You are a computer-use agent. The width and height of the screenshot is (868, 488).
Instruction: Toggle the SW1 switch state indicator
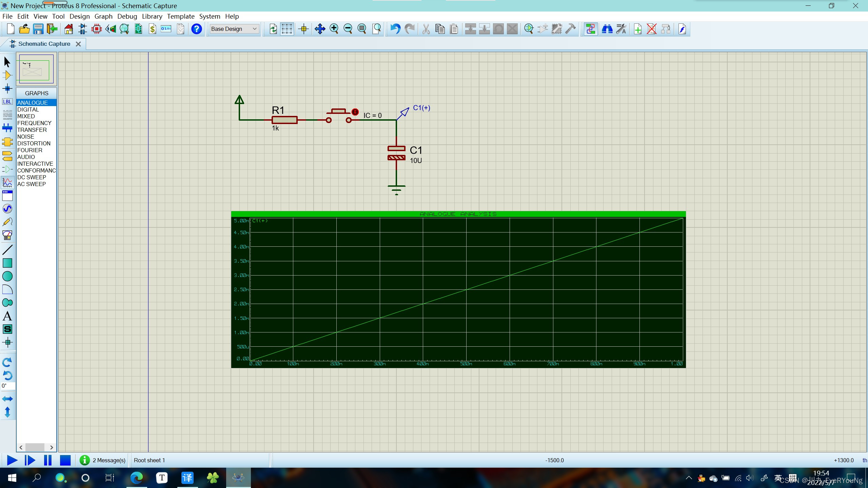point(355,112)
